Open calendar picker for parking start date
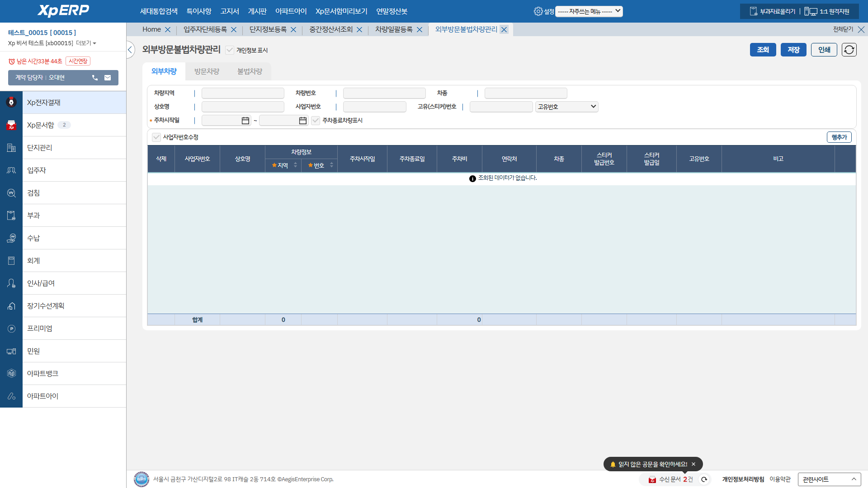The image size is (868, 488). (x=245, y=121)
